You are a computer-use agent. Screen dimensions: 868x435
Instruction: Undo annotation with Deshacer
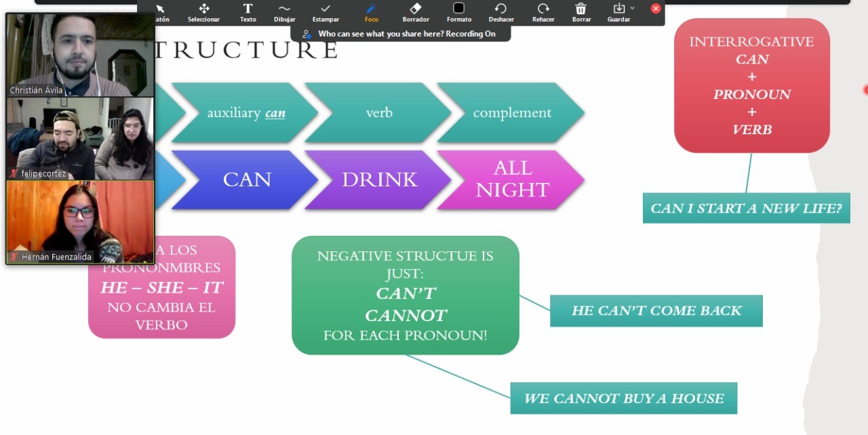pos(501,12)
